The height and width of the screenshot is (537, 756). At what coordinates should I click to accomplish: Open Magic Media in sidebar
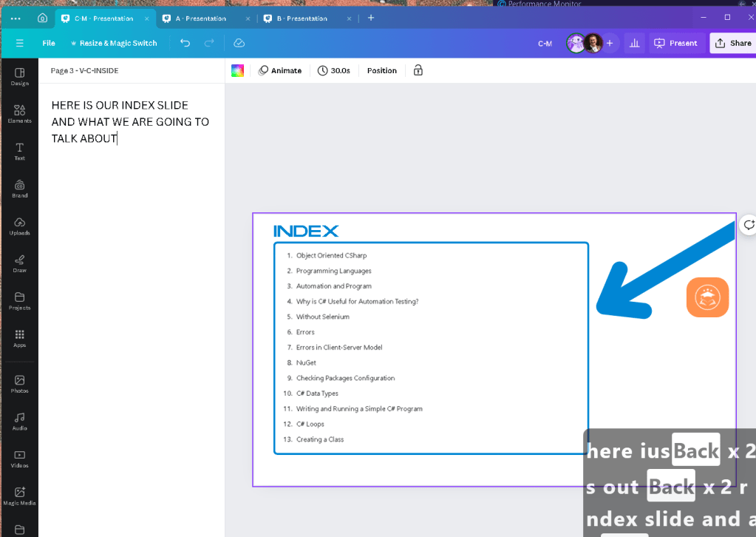tap(20, 496)
